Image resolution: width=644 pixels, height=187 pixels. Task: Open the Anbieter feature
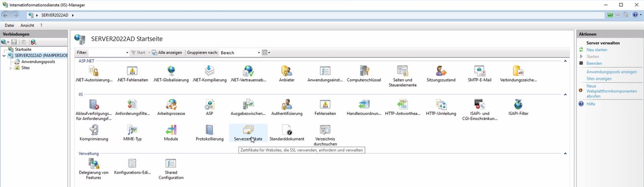pyautogui.click(x=287, y=74)
